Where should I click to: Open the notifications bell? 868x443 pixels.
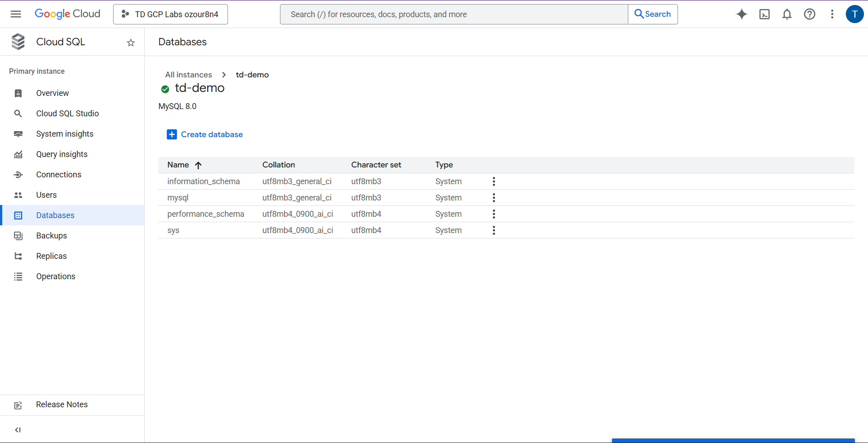[787, 14]
